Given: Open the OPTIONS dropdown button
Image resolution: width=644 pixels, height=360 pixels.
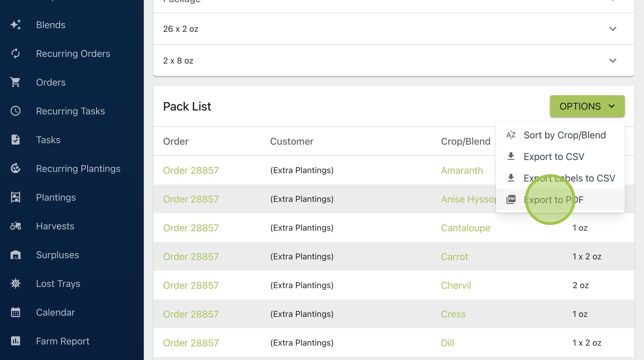Looking at the screenshot, I should coord(587,106).
